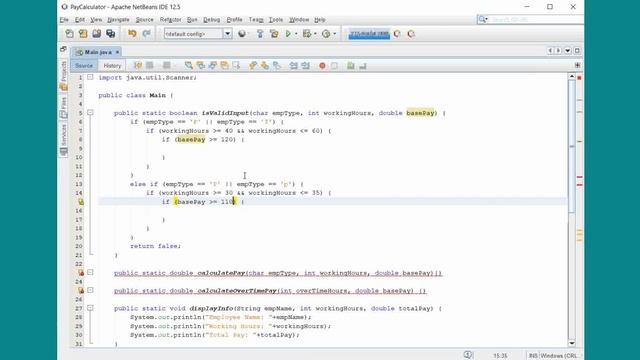Click error glyph beside calculateOverTimePay method

coord(81,291)
